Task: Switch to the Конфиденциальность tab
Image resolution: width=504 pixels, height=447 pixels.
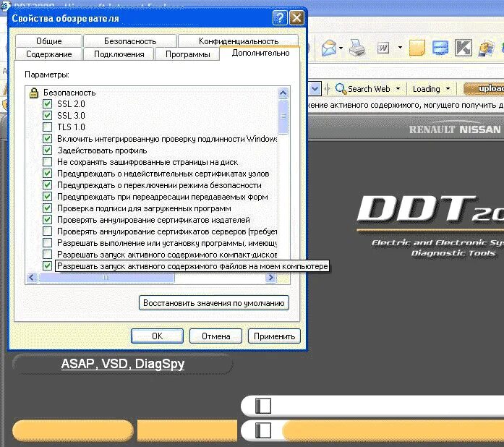Action: 239,41
